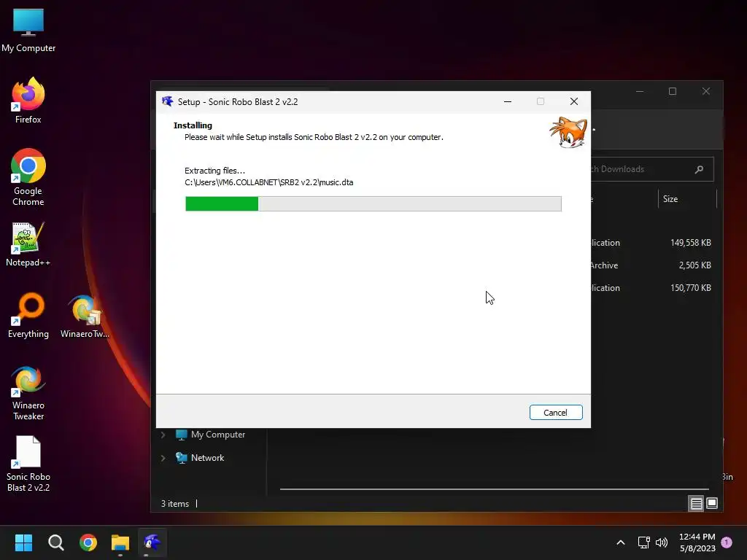The height and width of the screenshot is (560, 747).
Task: Open My Computer desktop icon
Action: [28, 31]
